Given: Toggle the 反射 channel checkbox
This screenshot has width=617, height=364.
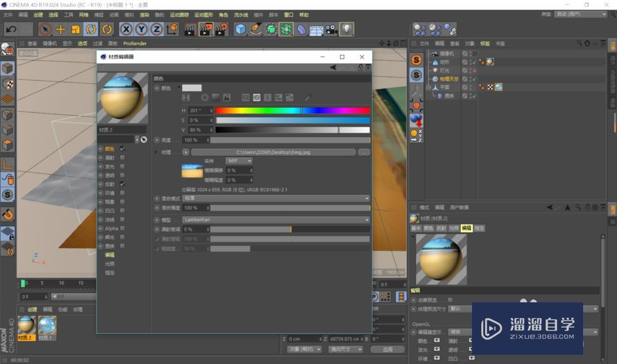Looking at the screenshot, I should 122,184.
